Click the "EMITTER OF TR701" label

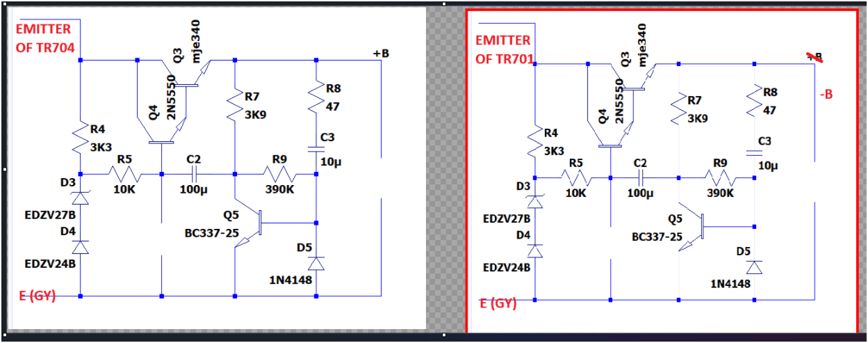[505, 49]
